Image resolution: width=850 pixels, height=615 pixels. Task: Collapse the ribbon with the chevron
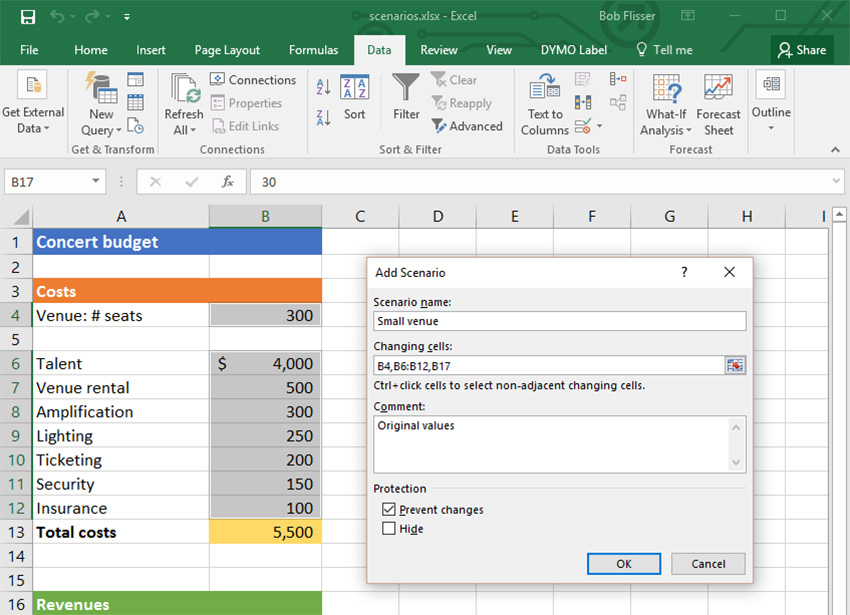coord(835,150)
